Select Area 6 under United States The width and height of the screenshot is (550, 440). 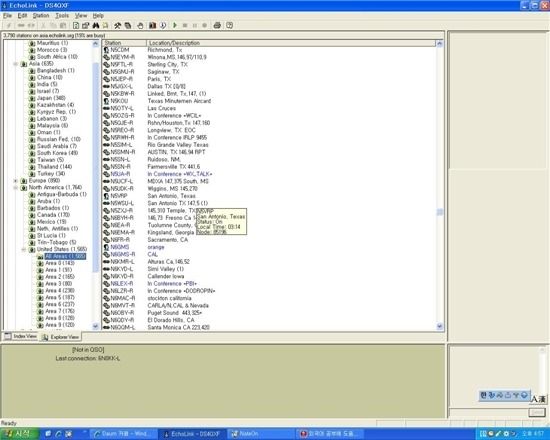pyautogui.click(x=60, y=304)
